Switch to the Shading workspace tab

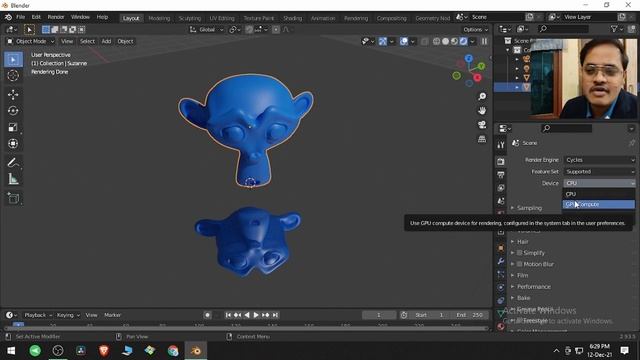coord(293,18)
